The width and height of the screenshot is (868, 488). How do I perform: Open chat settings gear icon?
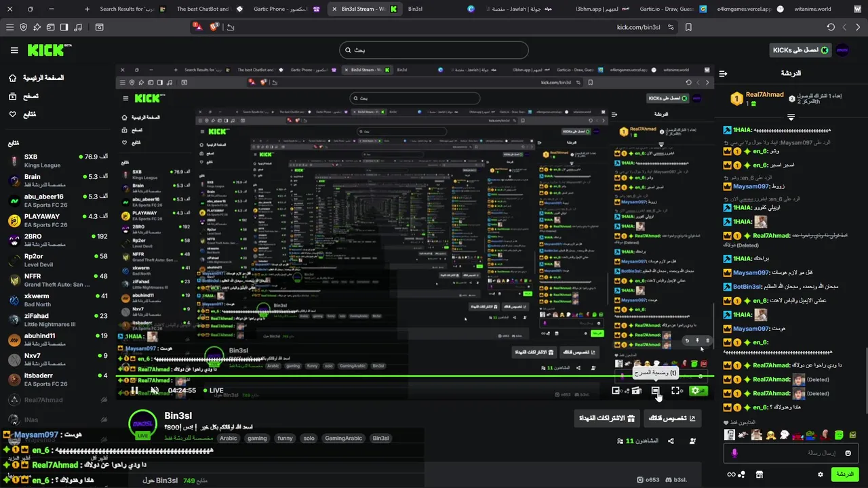click(x=821, y=474)
